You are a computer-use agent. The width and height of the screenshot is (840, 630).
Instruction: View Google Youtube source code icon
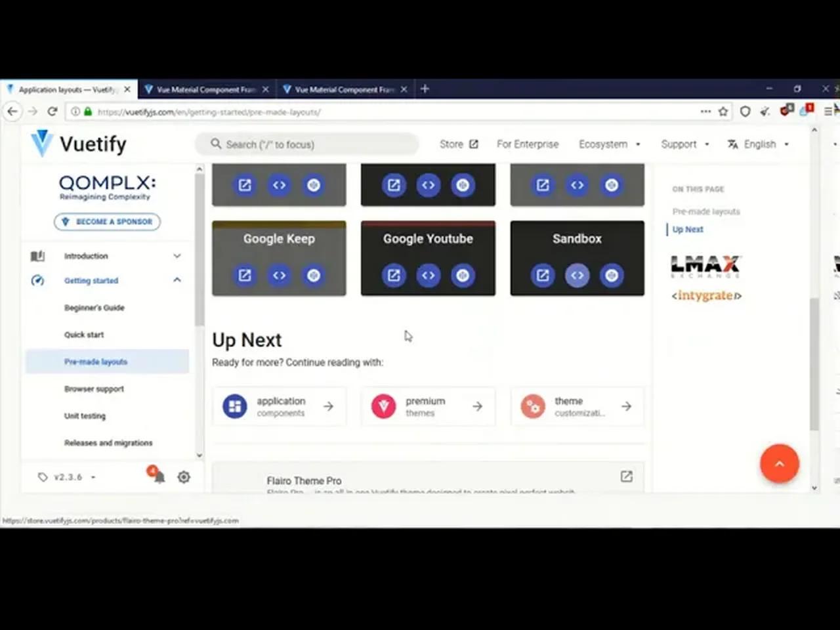(428, 276)
